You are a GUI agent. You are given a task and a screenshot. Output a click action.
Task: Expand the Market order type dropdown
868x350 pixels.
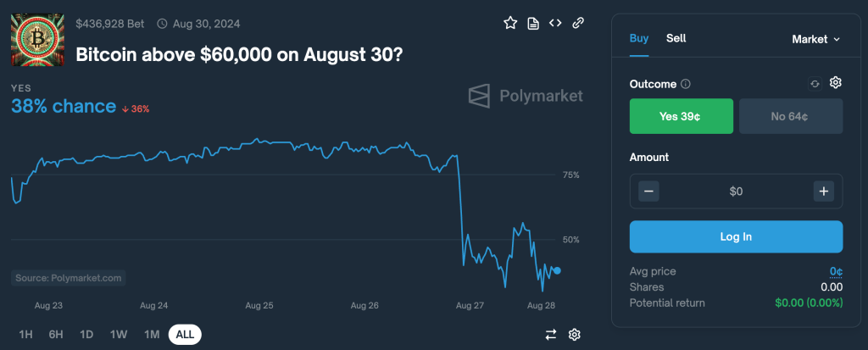(815, 39)
